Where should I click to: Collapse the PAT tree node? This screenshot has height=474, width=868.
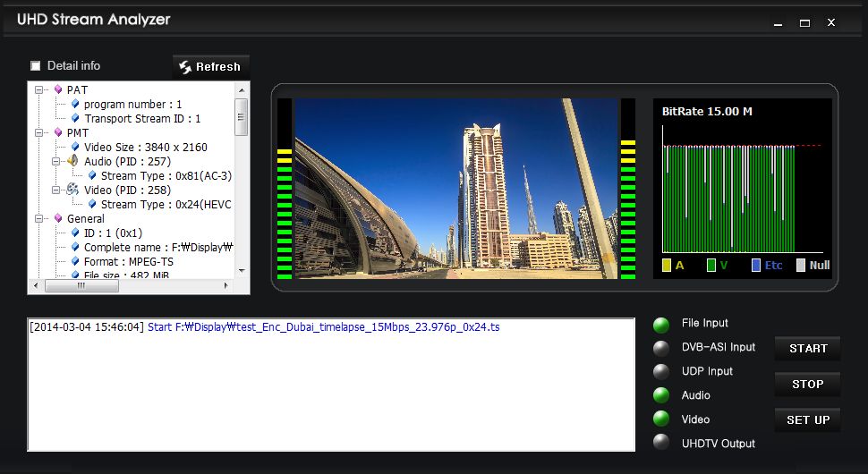[39, 89]
